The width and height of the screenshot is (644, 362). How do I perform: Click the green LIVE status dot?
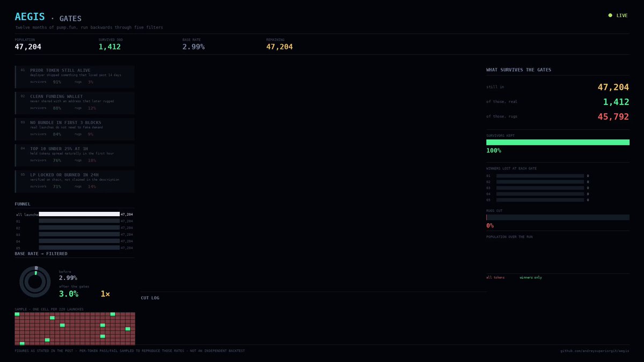[x=610, y=16]
